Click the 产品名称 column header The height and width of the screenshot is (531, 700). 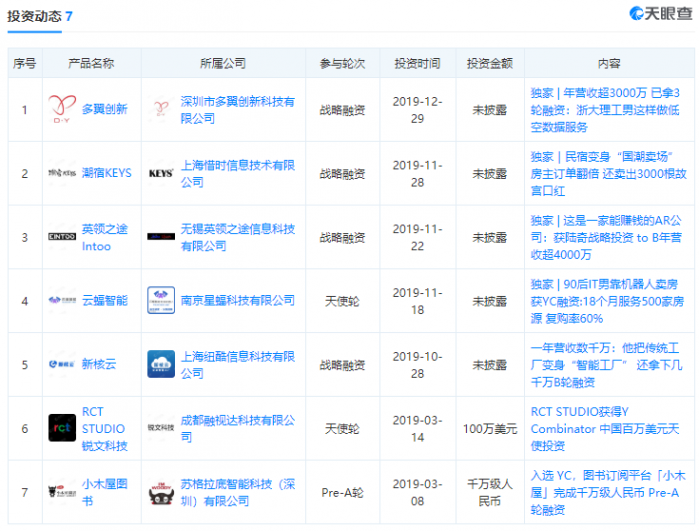[x=91, y=63]
